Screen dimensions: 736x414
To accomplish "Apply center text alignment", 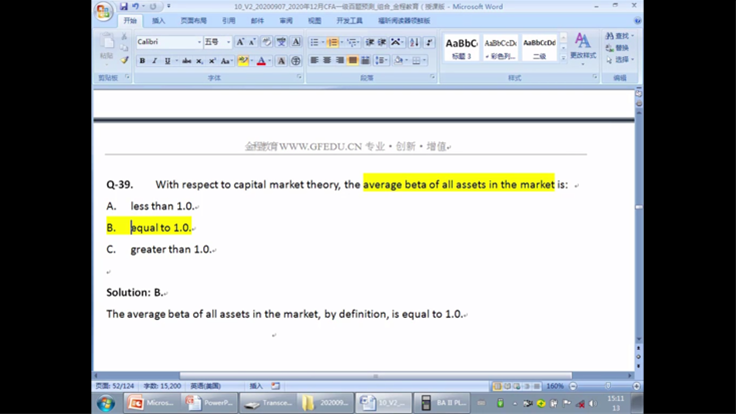I will point(327,61).
